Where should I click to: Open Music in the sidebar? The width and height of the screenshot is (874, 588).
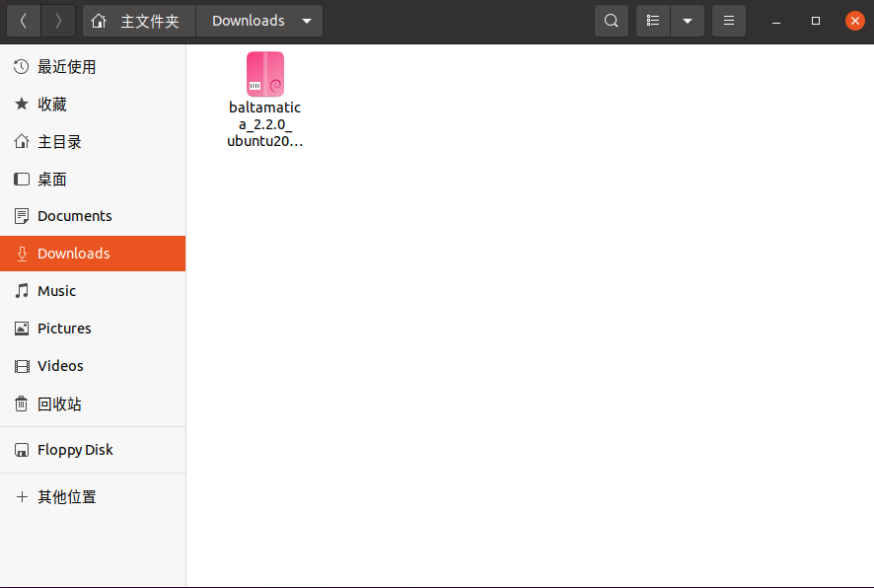[x=93, y=291]
